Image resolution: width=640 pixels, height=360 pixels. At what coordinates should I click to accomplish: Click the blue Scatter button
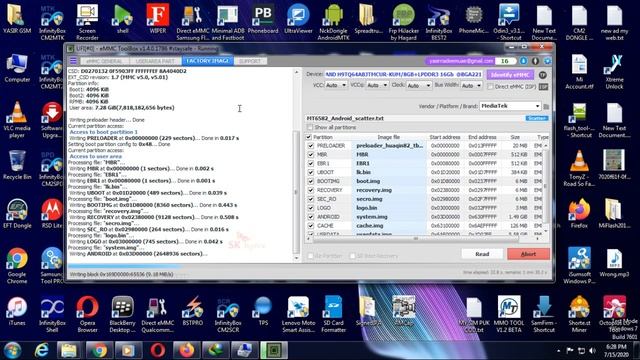point(537,118)
